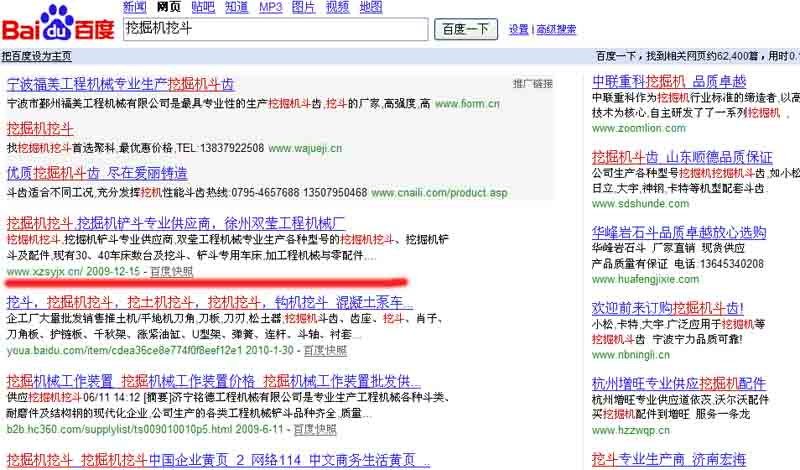Open sidebar ad 中联重科挖掘机 品质卓越
Viewport: 800px width, 470px height.
coord(669,81)
